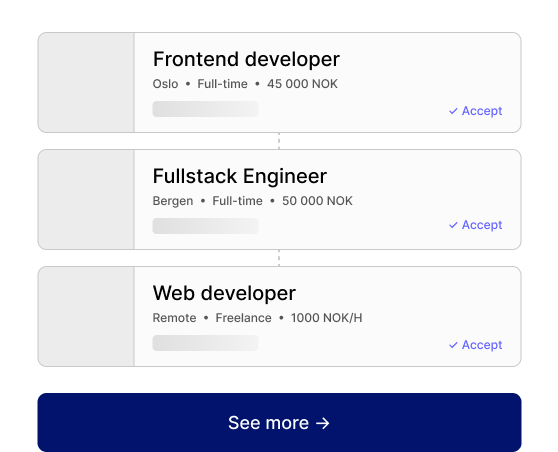558x452 pixels.
Task: Click checkmark icon on Fullstack Engineer card
Action: pos(453,225)
